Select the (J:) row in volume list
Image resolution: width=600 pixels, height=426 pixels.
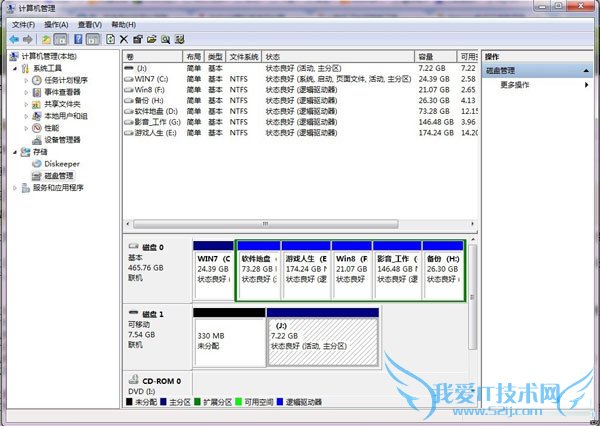coord(300,69)
